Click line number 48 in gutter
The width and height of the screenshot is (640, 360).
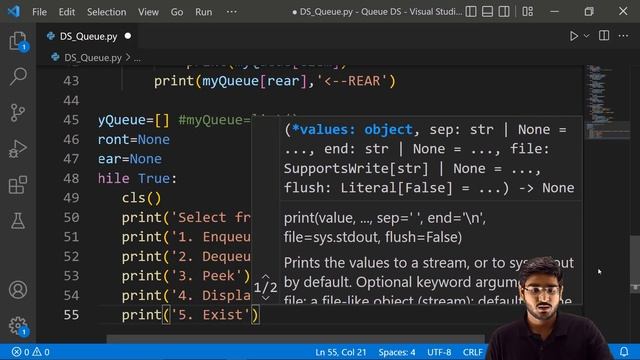click(71, 178)
